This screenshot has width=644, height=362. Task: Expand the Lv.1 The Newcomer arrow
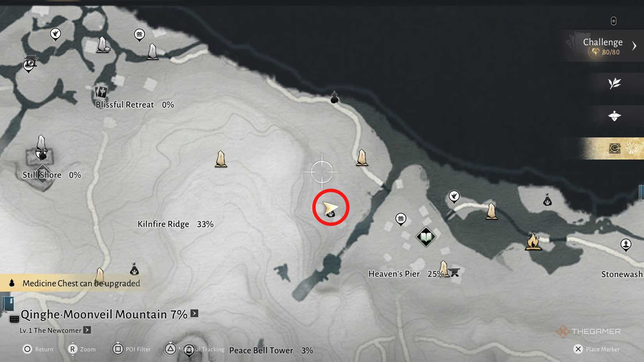pos(87,330)
